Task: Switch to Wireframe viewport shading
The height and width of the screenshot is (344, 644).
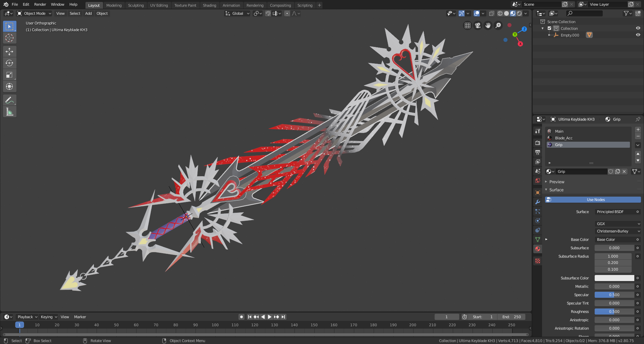Action: point(500,13)
